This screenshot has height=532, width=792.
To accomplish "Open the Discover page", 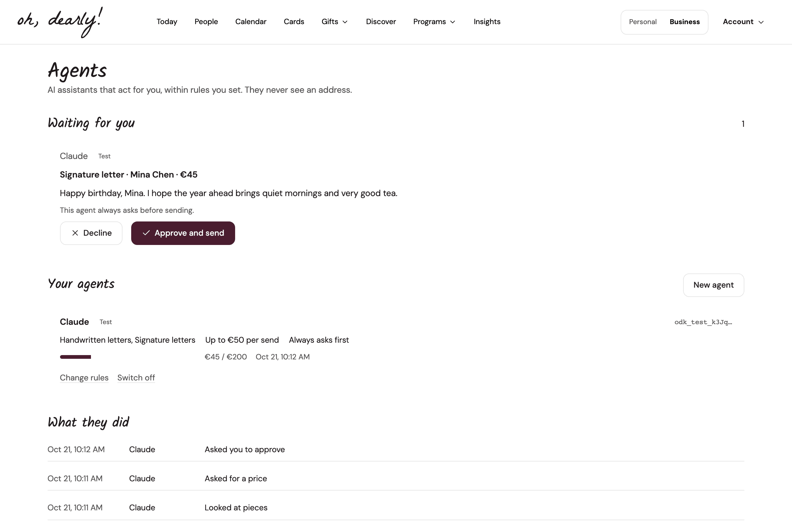I will click(x=381, y=22).
